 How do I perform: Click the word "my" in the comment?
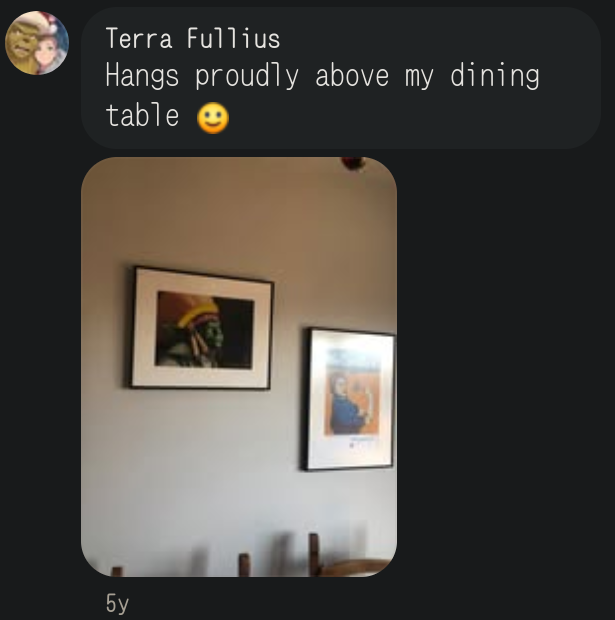418,76
